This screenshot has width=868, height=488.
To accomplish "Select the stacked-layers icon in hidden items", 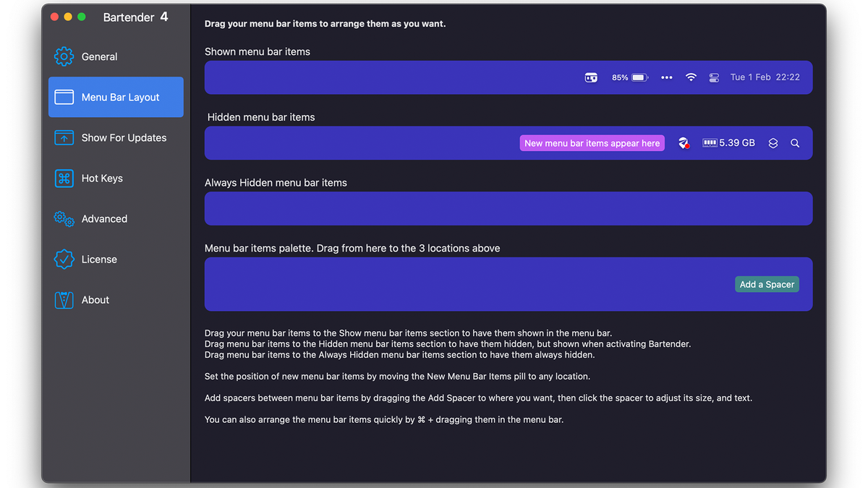I will click(x=773, y=143).
